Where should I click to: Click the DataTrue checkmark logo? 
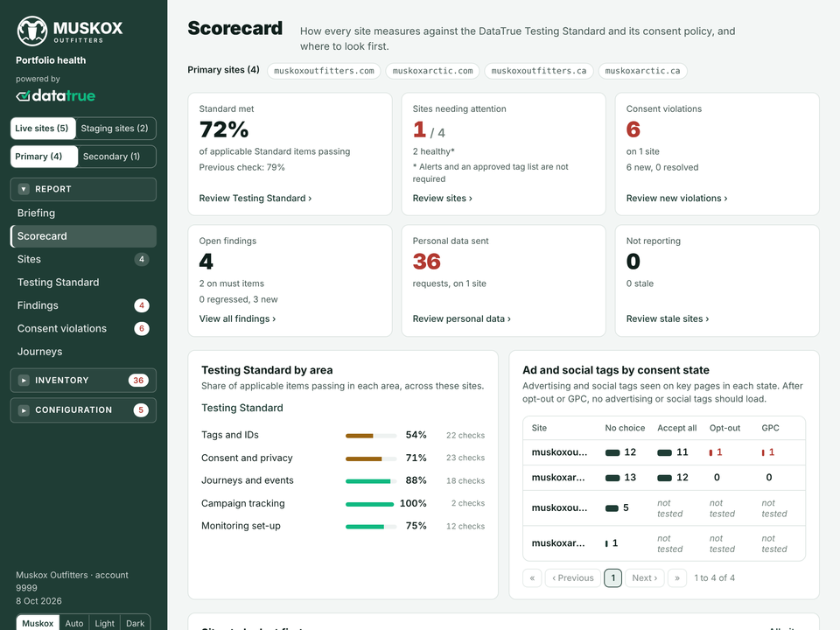pos(56,96)
